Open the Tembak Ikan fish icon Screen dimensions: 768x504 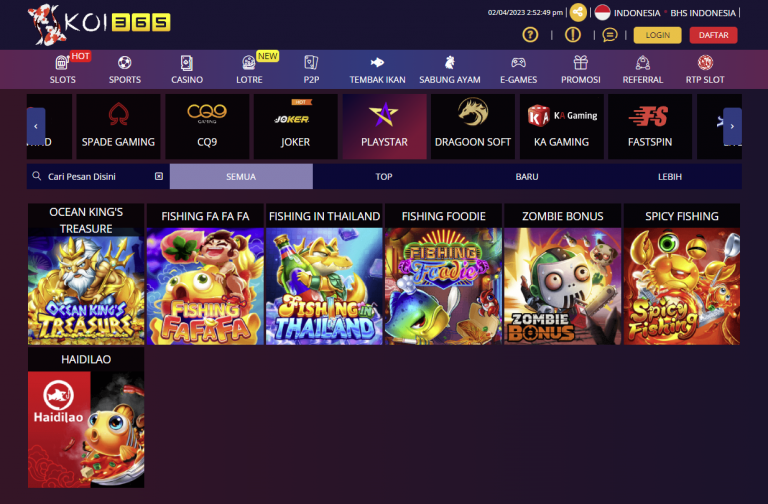coord(377,63)
